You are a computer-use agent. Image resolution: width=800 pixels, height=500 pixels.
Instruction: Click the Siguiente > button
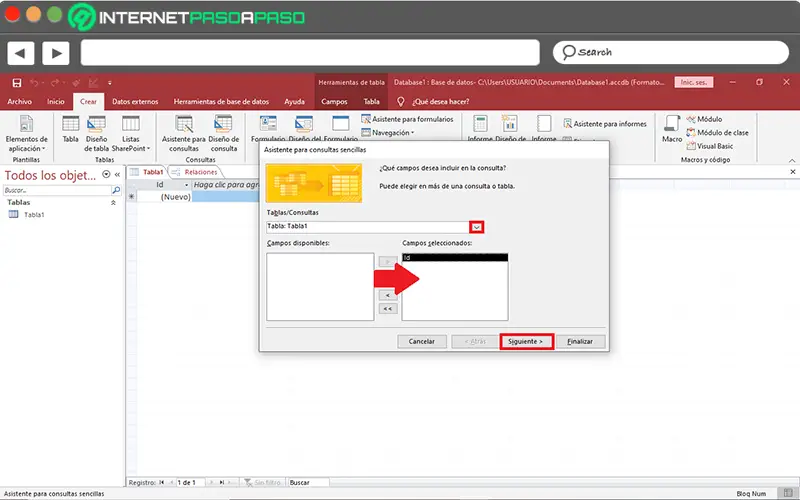pos(527,341)
